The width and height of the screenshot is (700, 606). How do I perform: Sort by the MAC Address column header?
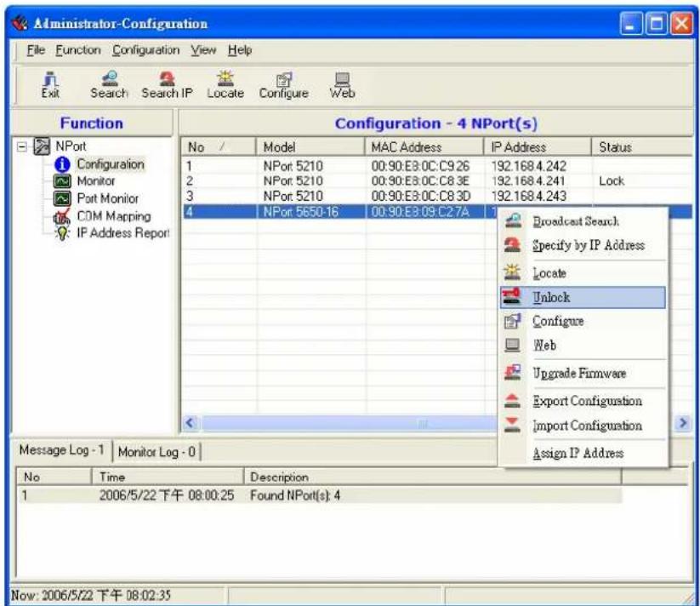[x=424, y=147]
